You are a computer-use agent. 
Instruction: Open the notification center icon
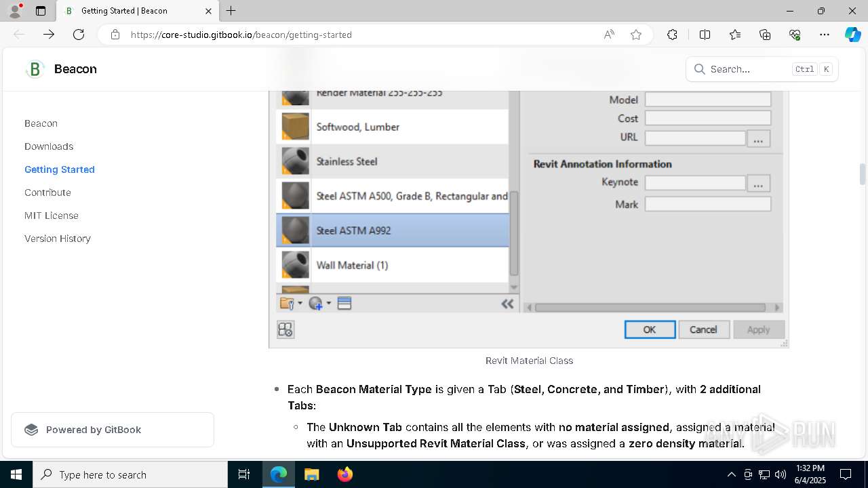click(846, 474)
